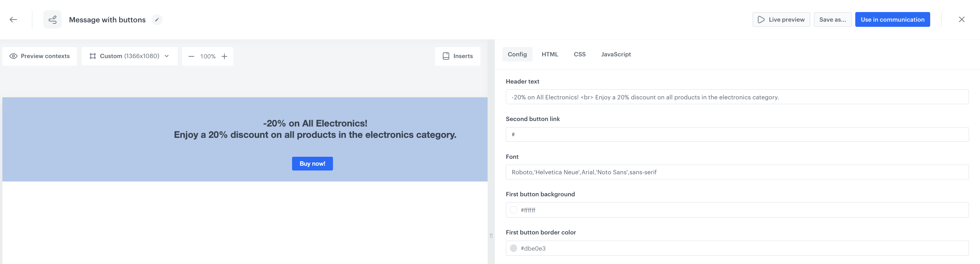This screenshot has width=980, height=264.
Task: Click the minus zoom out icon
Action: click(x=191, y=57)
